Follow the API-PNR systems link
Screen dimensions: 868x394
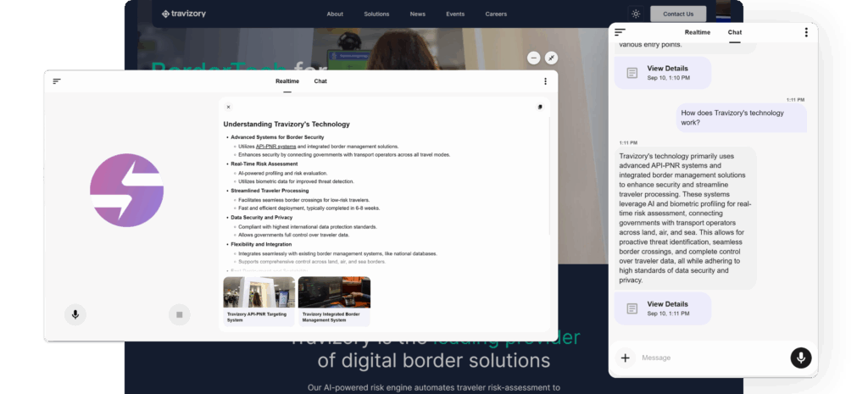pyautogui.click(x=275, y=146)
